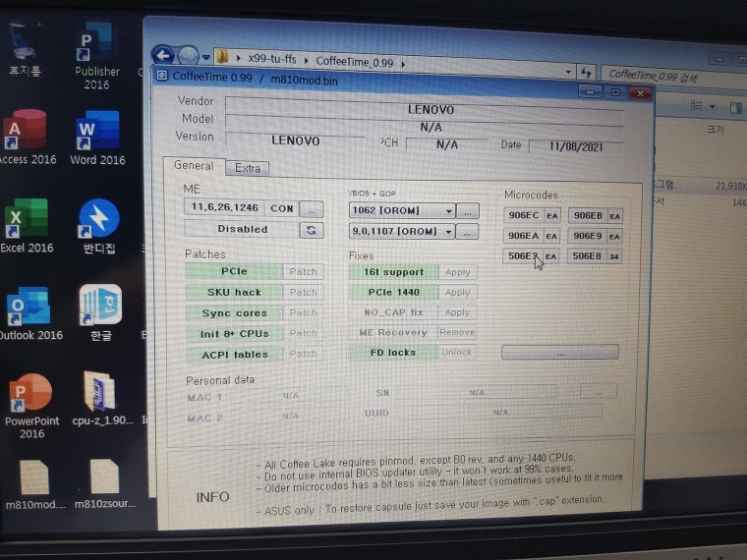Click Apply for NO_CAP fix
The width and height of the screenshot is (747, 560).
(457, 312)
